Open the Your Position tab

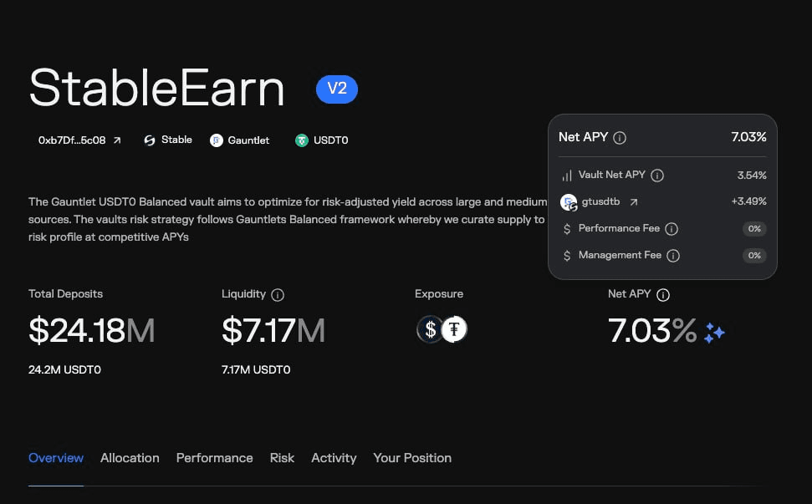point(412,458)
